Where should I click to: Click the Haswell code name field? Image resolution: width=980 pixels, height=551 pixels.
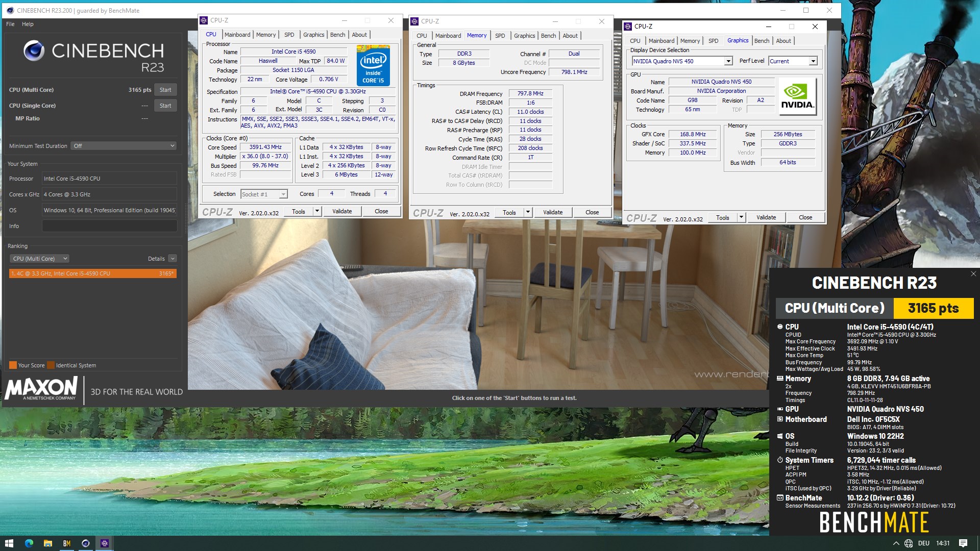pos(268,61)
